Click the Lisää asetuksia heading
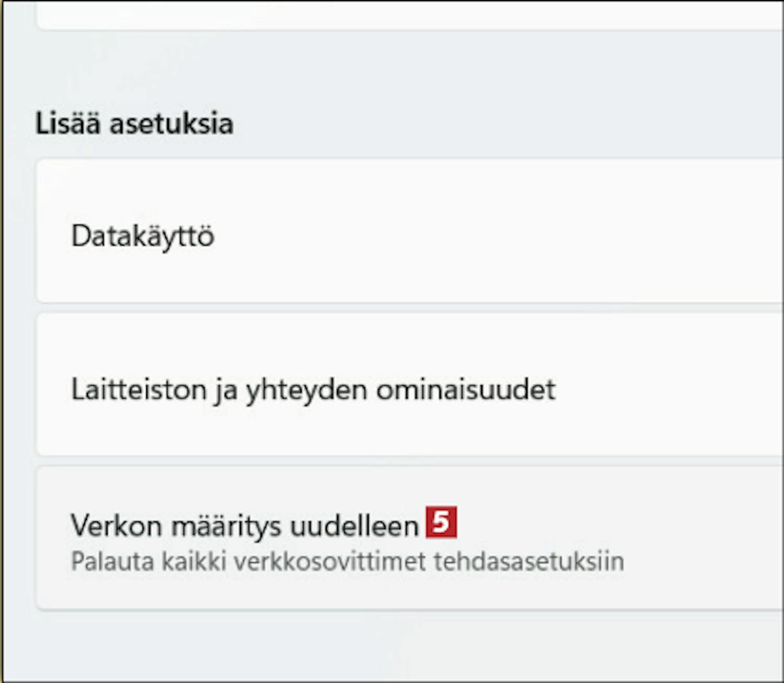The height and width of the screenshot is (683, 784). coord(134,124)
